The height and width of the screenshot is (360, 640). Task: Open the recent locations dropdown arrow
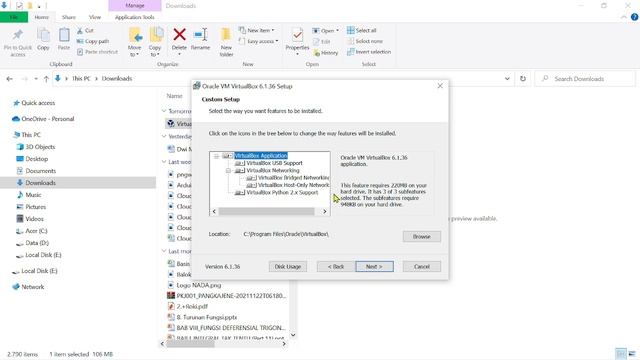[x=36, y=79]
